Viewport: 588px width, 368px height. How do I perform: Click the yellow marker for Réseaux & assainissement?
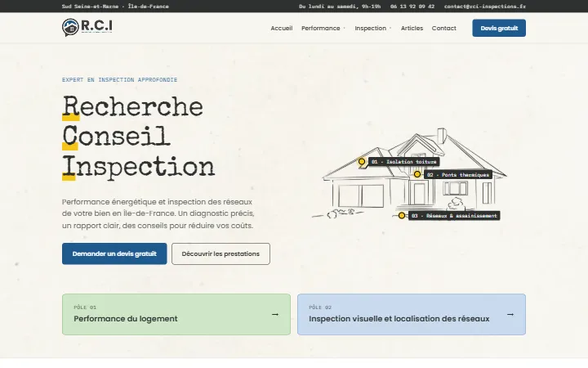click(x=402, y=216)
